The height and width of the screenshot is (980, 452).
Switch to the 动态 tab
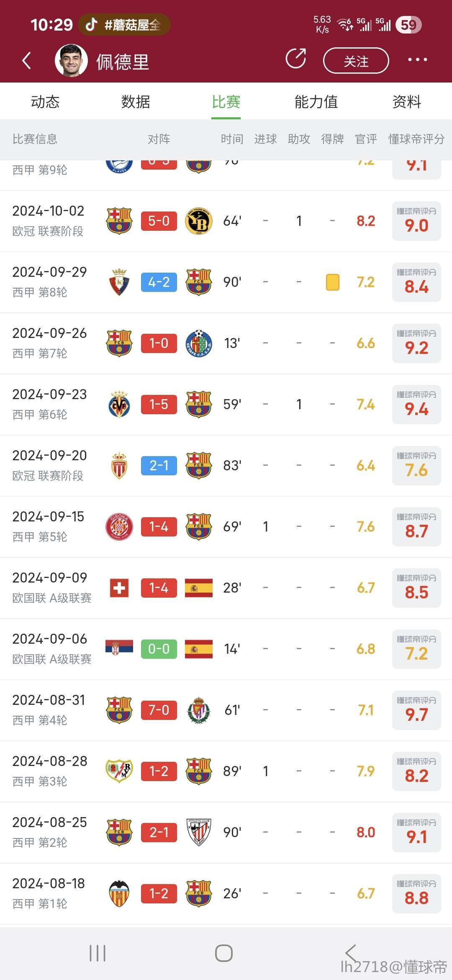45,102
